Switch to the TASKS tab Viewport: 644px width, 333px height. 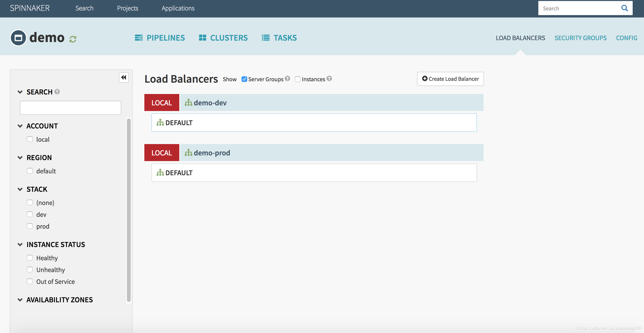coord(279,38)
